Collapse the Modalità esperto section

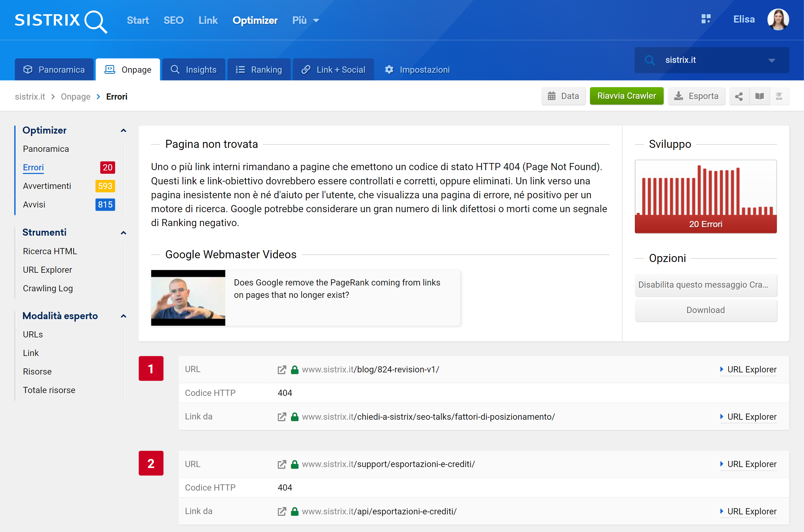coord(123,316)
